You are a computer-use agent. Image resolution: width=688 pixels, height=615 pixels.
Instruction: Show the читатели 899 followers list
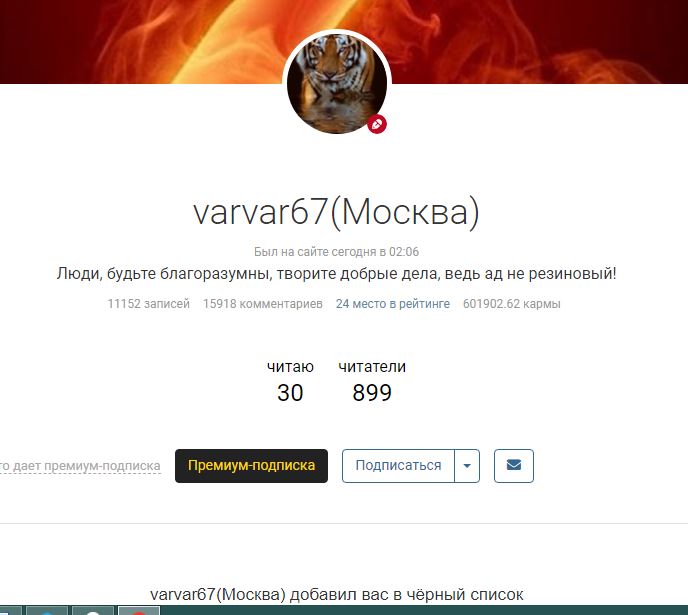tap(372, 380)
